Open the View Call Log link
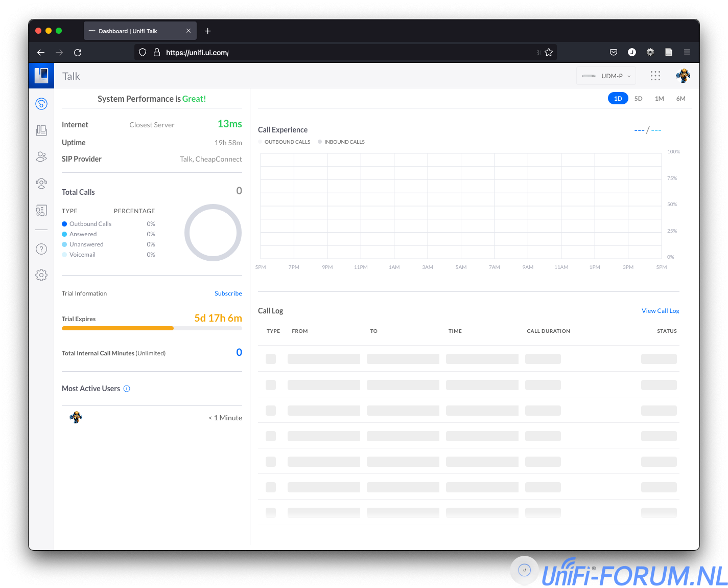 [x=660, y=311]
